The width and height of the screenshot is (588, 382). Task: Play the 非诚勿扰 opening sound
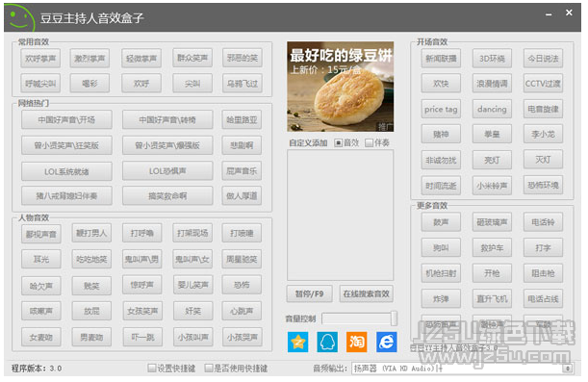click(441, 160)
